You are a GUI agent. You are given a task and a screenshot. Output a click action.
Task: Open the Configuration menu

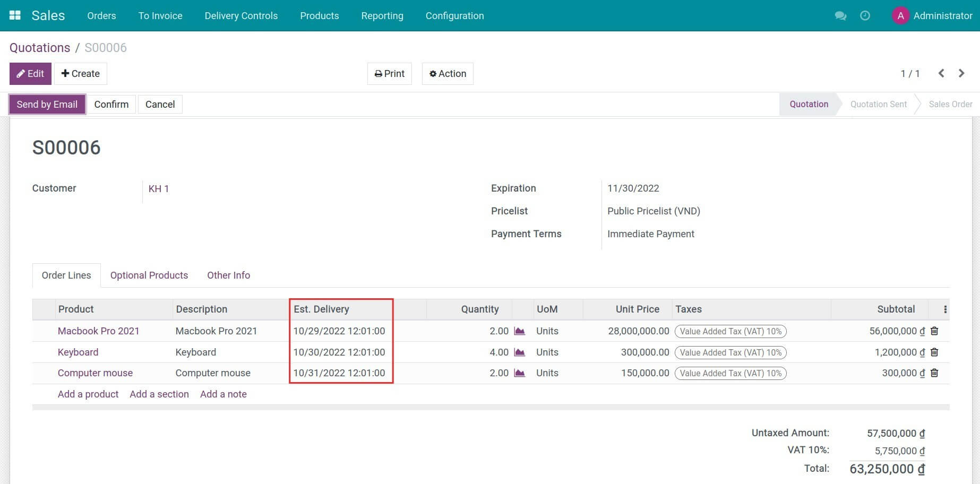coord(454,16)
